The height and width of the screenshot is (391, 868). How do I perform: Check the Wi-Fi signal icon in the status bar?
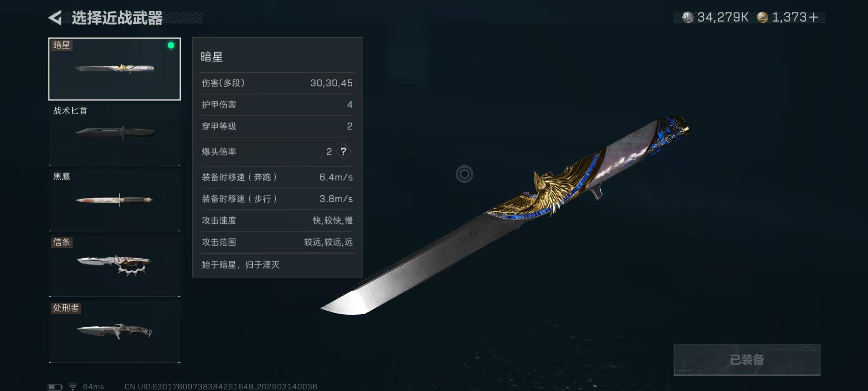tap(73, 386)
